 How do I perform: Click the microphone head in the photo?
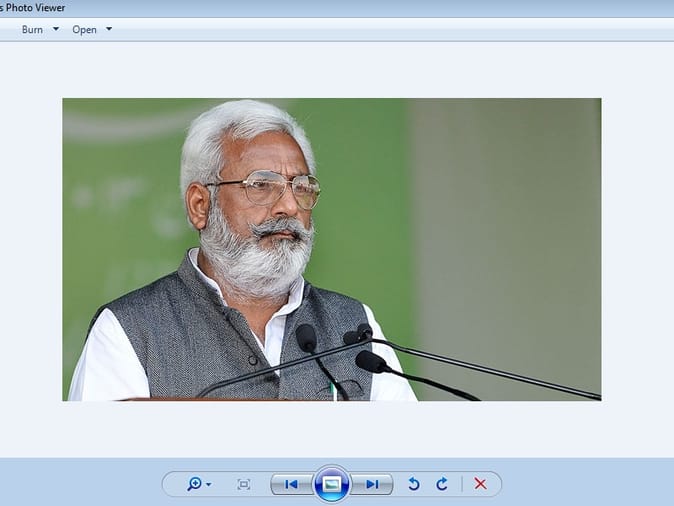pyautogui.click(x=306, y=338)
